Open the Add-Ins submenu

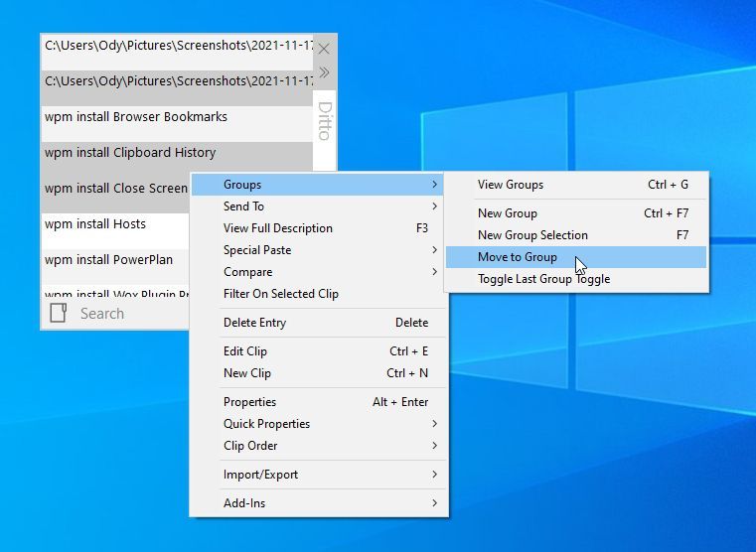pyautogui.click(x=318, y=503)
